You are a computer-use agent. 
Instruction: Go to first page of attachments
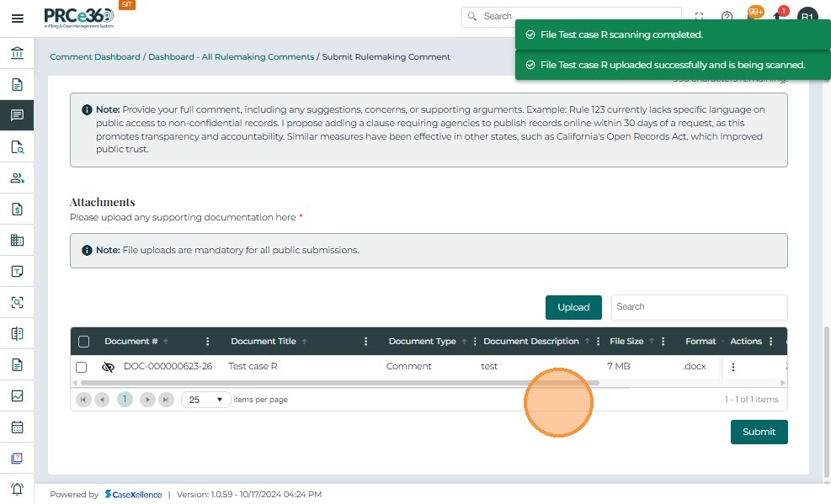coord(83,400)
